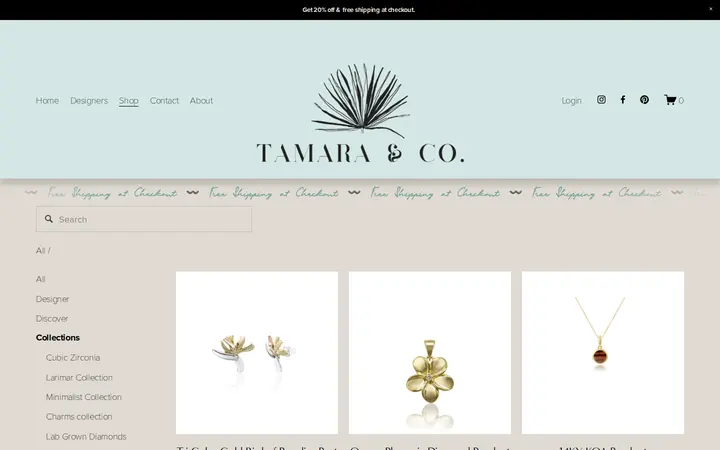
Task: Click the Tamara & Co. palm logo
Action: pyautogui.click(x=360, y=112)
